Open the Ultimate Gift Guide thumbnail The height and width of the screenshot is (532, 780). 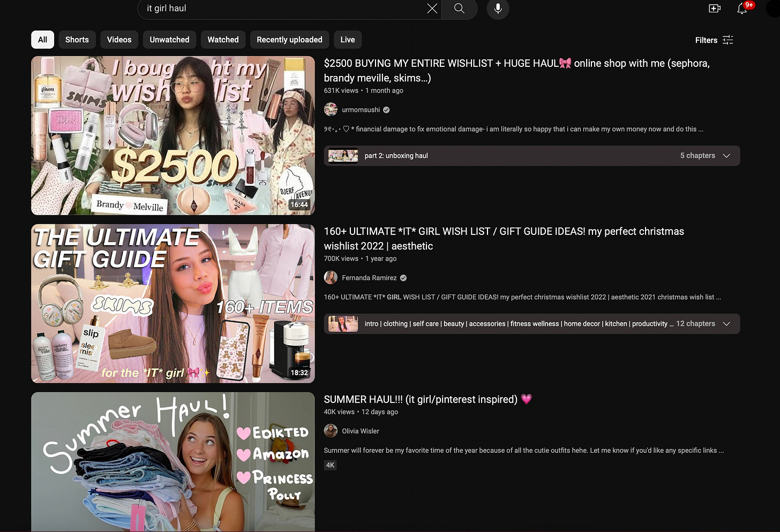173,303
